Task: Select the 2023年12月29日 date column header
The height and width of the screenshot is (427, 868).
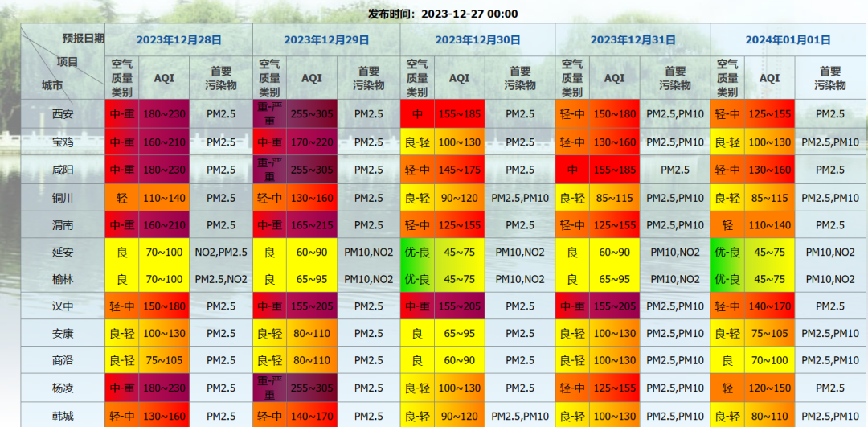Action: [x=326, y=39]
